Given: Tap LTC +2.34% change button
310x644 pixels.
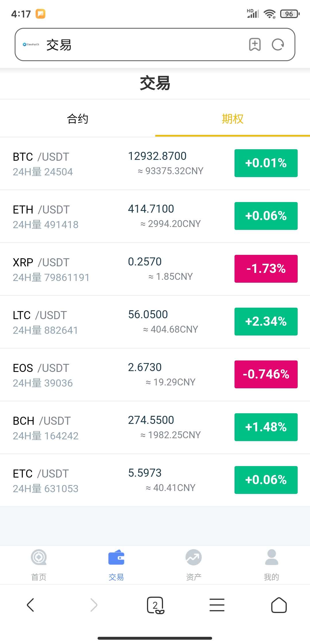Looking at the screenshot, I should (x=266, y=321).
